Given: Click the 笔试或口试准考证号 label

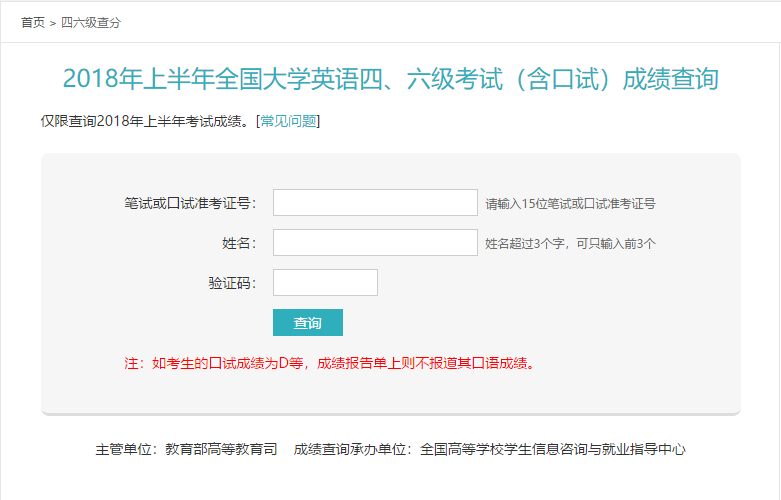Looking at the screenshot, I should (x=189, y=203).
